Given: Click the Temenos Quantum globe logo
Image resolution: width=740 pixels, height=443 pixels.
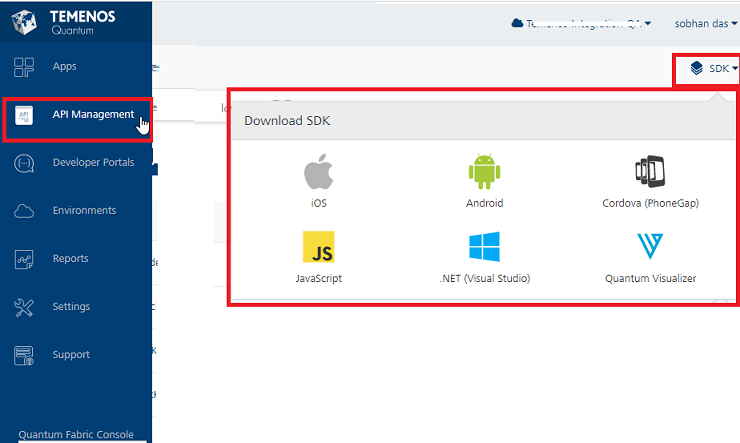Looking at the screenshot, I should click(24, 22).
